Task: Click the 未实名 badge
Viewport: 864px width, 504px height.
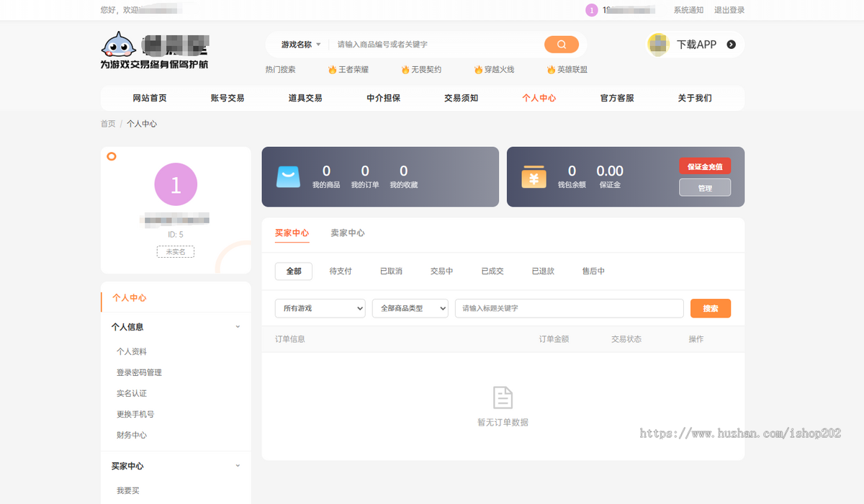Action: [x=176, y=252]
